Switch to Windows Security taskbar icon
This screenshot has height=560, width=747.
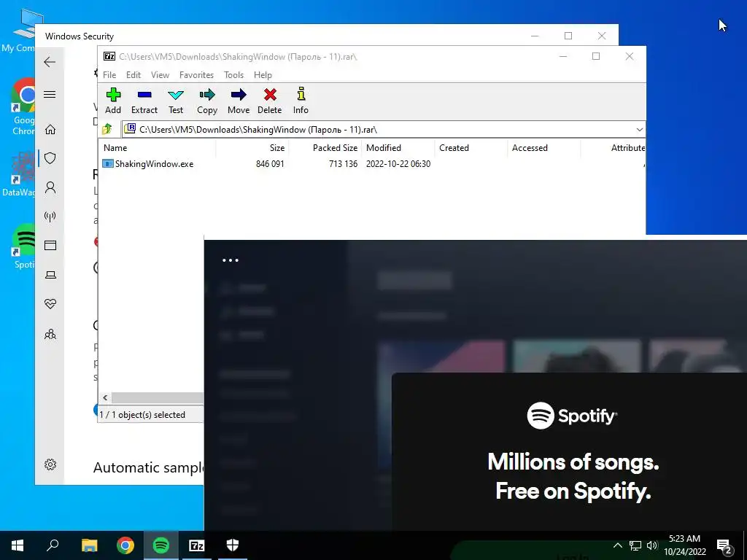point(233,545)
